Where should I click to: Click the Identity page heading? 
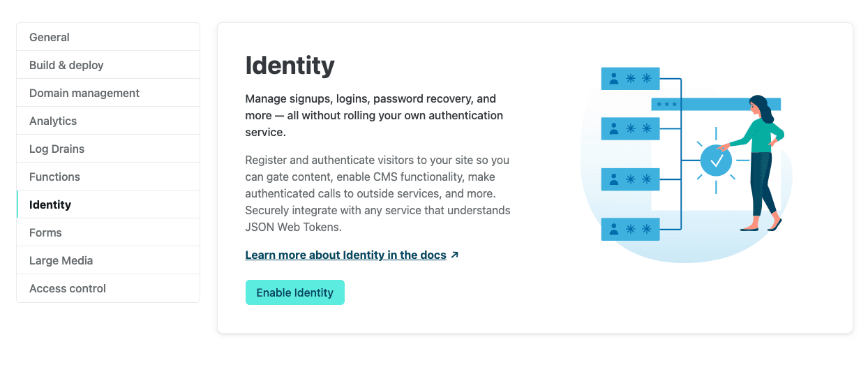290,66
